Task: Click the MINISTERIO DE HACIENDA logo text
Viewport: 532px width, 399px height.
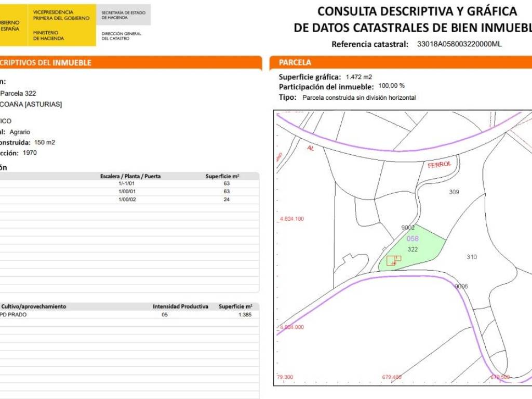Action: point(48,36)
